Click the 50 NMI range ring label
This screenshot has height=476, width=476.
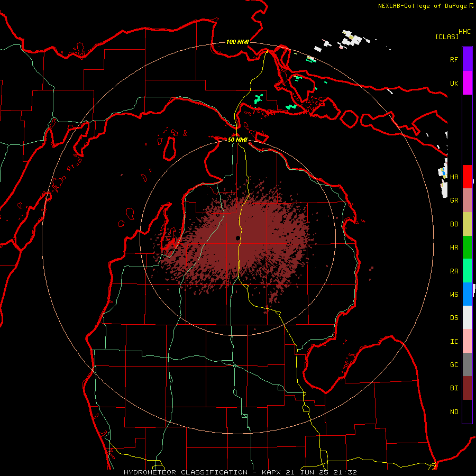click(x=237, y=140)
